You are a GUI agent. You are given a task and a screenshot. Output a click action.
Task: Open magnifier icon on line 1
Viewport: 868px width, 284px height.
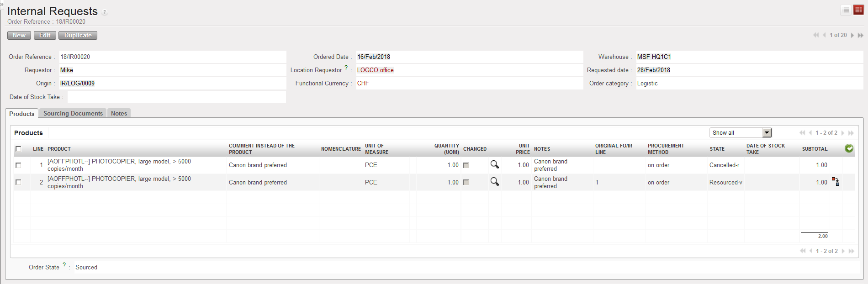[x=494, y=164]
